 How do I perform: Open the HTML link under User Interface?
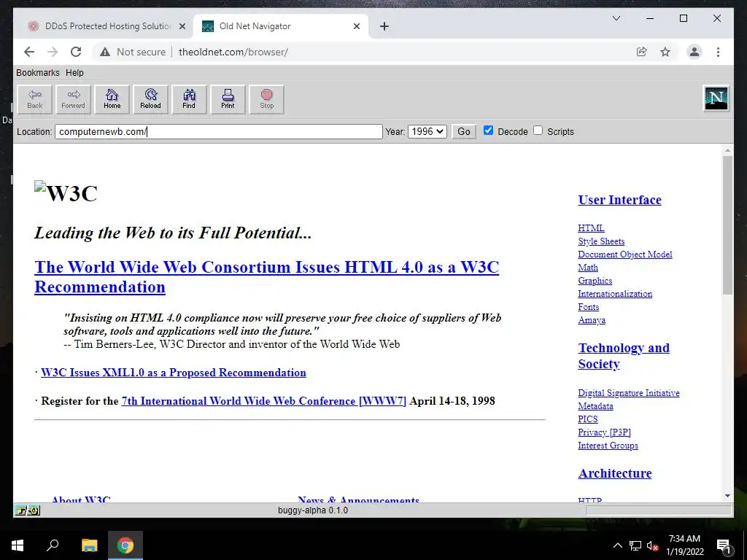point(591,228)
